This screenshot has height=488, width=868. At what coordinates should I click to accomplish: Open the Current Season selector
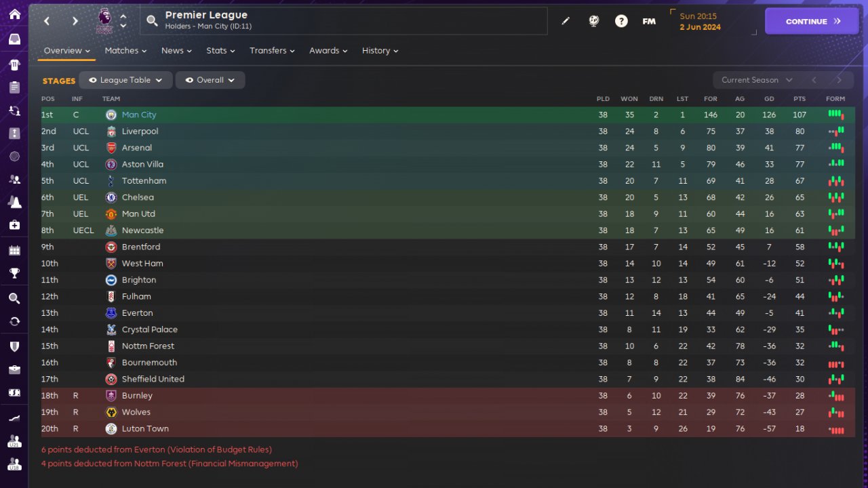pos(756,80)
